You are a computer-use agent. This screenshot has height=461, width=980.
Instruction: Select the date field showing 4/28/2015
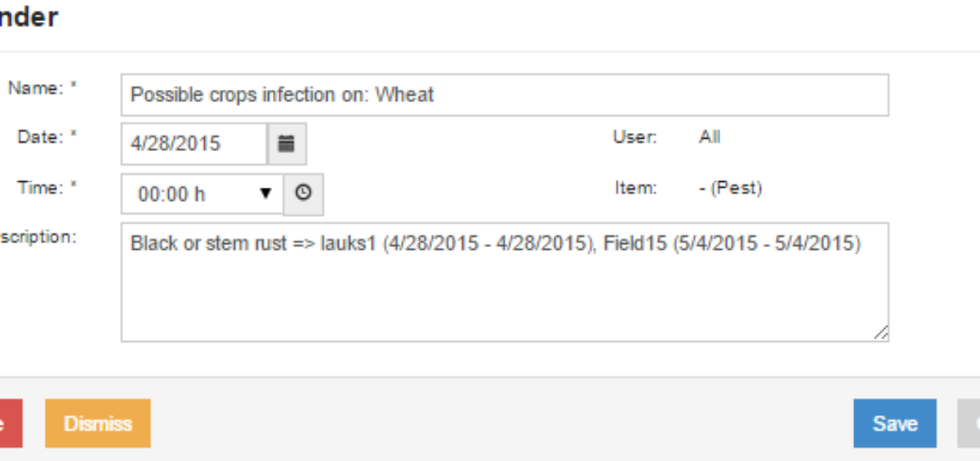click(194, 144)
